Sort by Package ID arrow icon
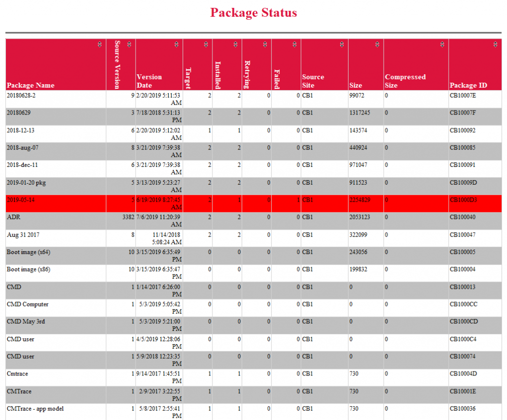This screenshot has height=420, width=507. (x=495, y=45)
